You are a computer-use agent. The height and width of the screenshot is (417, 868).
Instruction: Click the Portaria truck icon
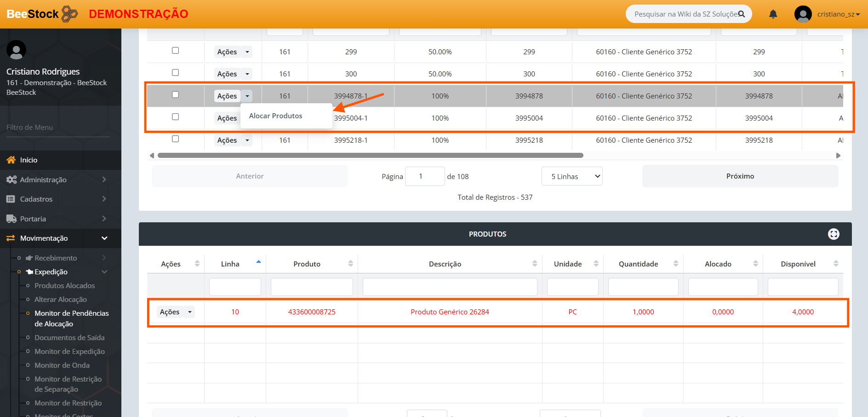[x=11, y=219]
